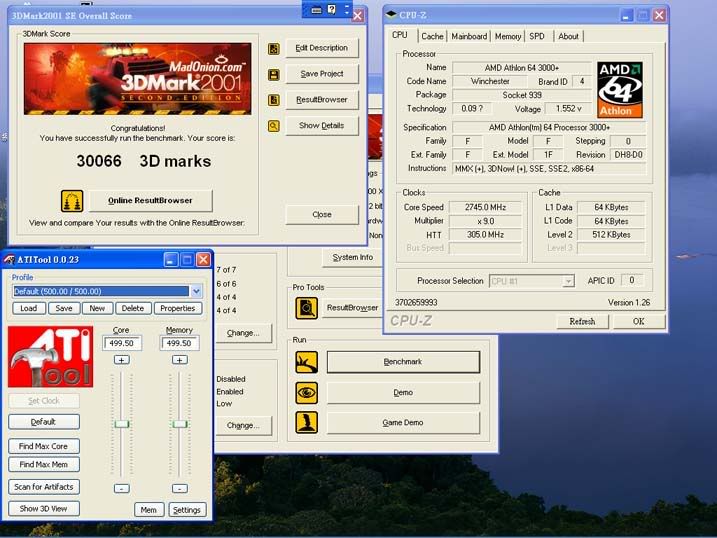Viewport: 717px width, 538px height.
Task: Click Show 3D View
Action: (44, 508)
